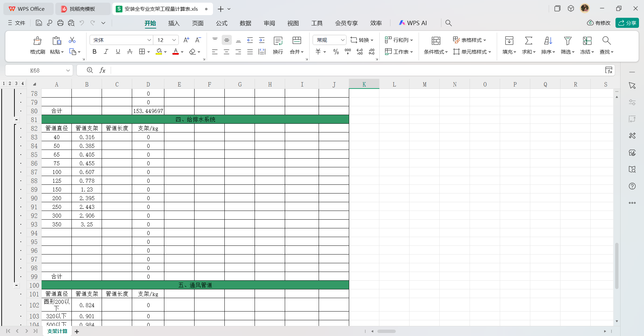Viewport: 644px width, 336px height.
Task: Click the Redo arrow icon
Action: coord(93,23)
